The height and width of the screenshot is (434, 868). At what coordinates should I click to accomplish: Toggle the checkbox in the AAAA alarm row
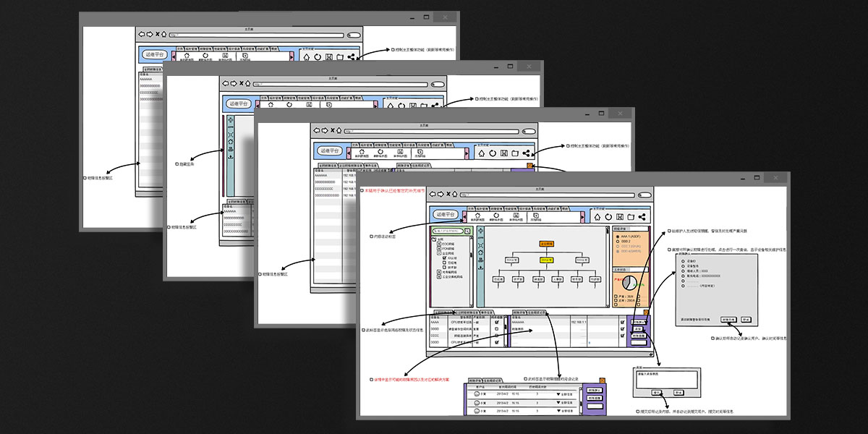[496, 322]
